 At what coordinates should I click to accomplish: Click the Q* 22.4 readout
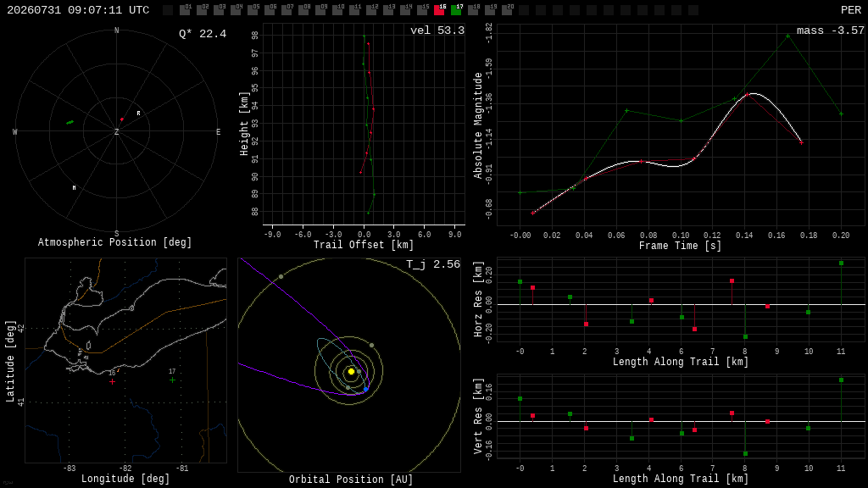pos(203,34)
